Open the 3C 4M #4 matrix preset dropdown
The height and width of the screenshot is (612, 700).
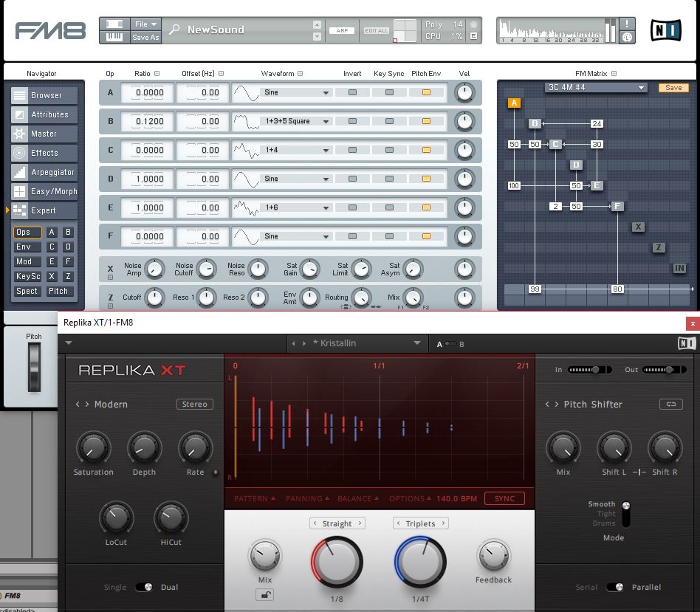596,88
